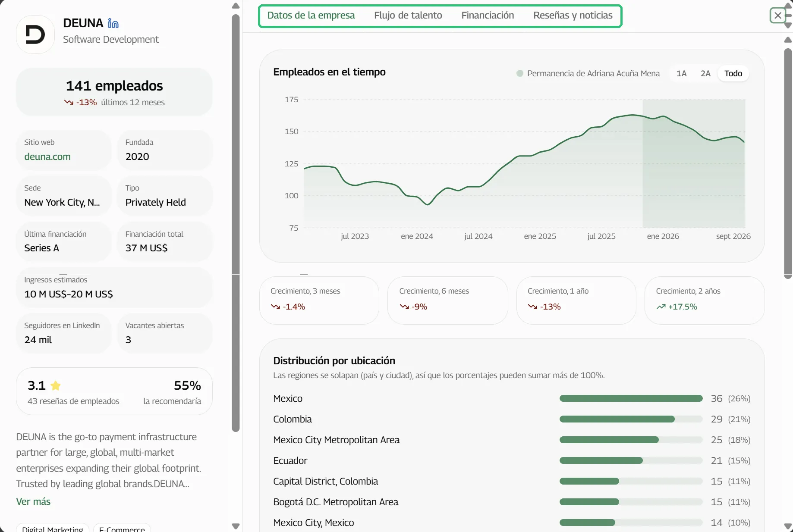Switch to the Datos de la empresa tab

(311, 16)
